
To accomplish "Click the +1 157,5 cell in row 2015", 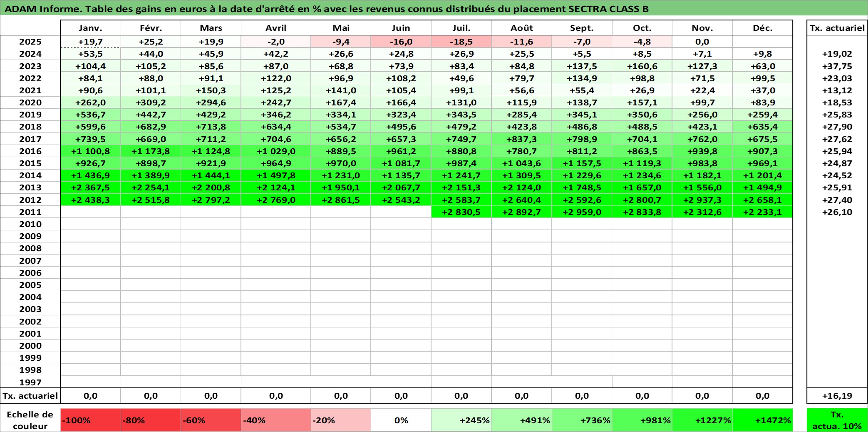I will coord(582,163).
